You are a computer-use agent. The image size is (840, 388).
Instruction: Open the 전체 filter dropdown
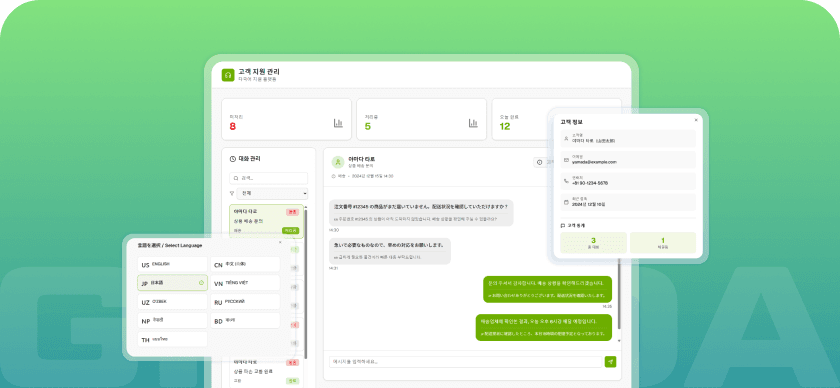coord(273,193)
